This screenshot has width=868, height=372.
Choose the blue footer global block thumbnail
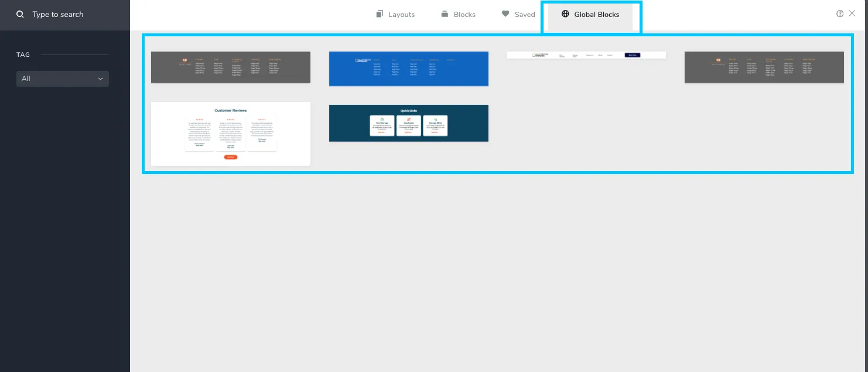pyautogui.click(x=409, y=69)
